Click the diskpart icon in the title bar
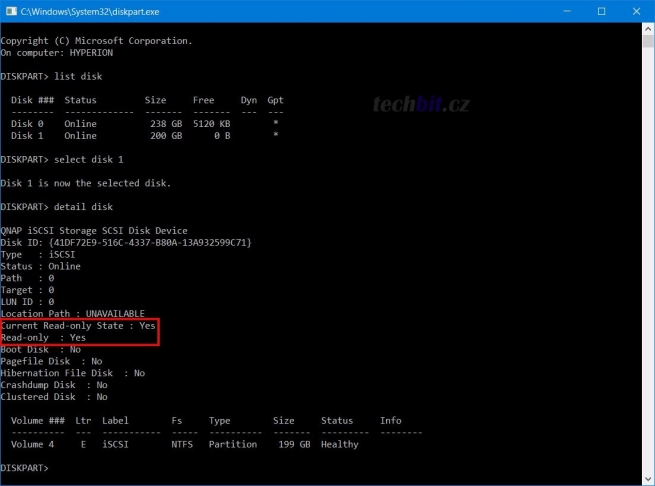The height and width of the screenshot is (486, 655). [10, 10]
